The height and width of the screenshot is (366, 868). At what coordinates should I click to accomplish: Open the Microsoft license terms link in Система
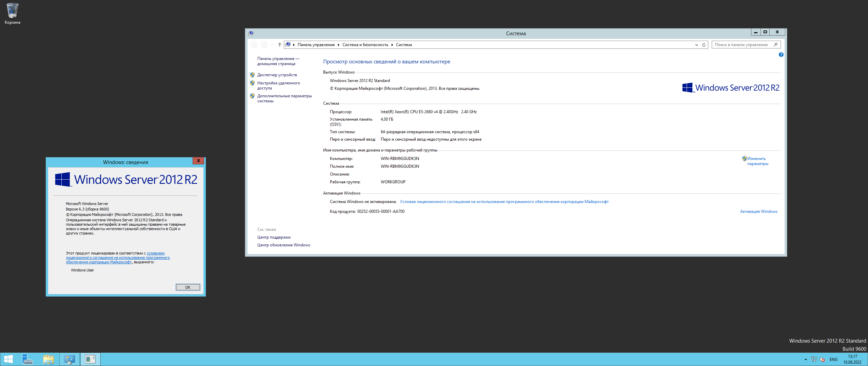504,202
